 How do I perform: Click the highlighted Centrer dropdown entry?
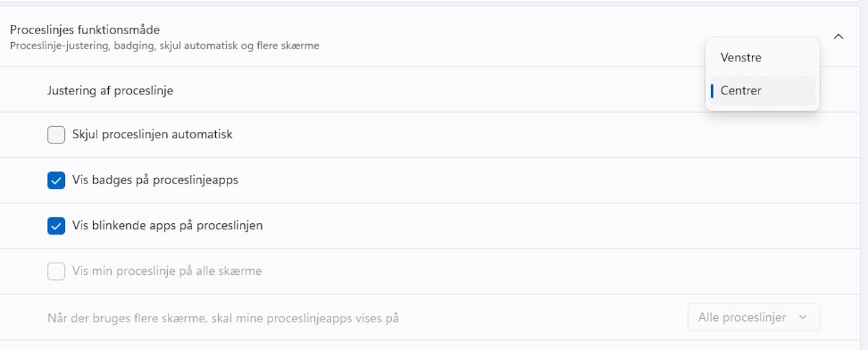point(741,90)
